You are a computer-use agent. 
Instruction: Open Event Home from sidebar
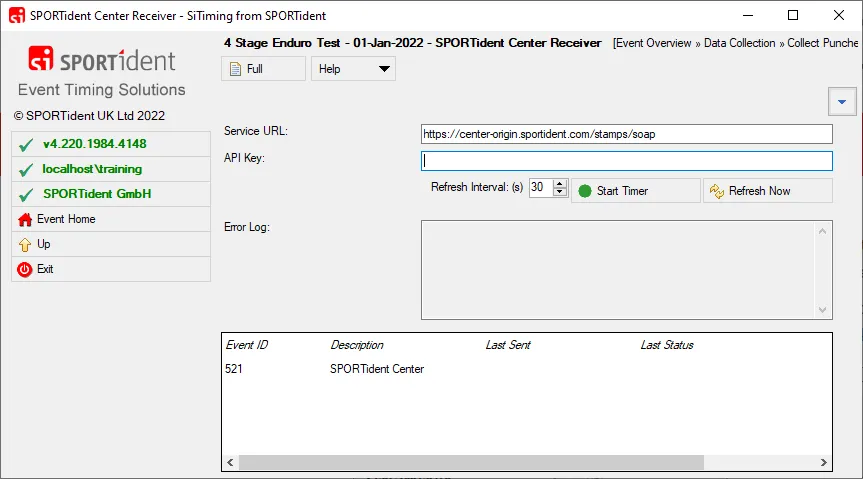coord(111,219)
